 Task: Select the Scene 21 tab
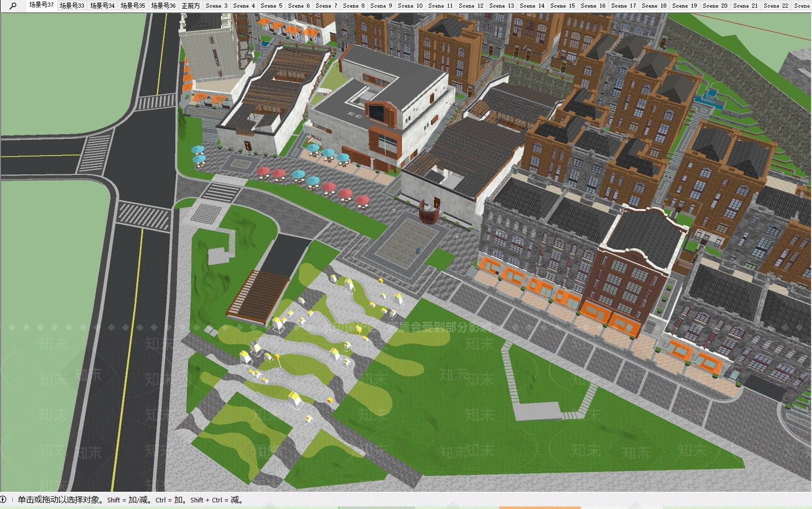click(745, 6)
